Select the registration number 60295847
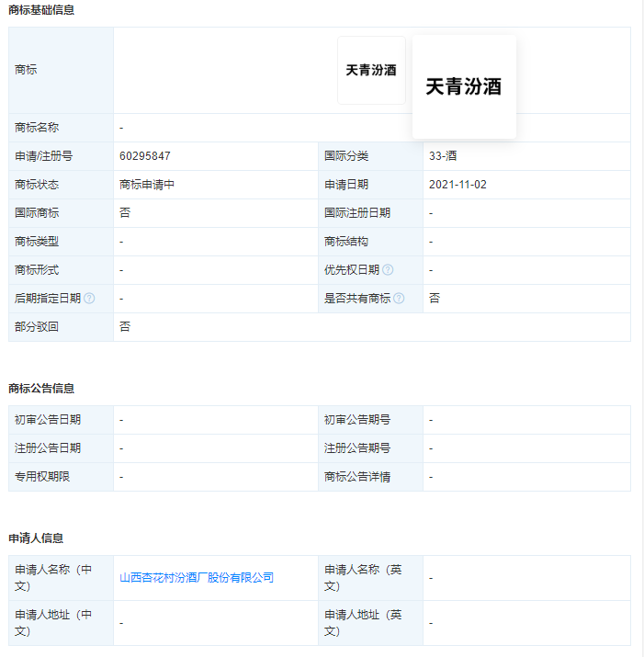This screenshot has height=657, width=644. 145,156
